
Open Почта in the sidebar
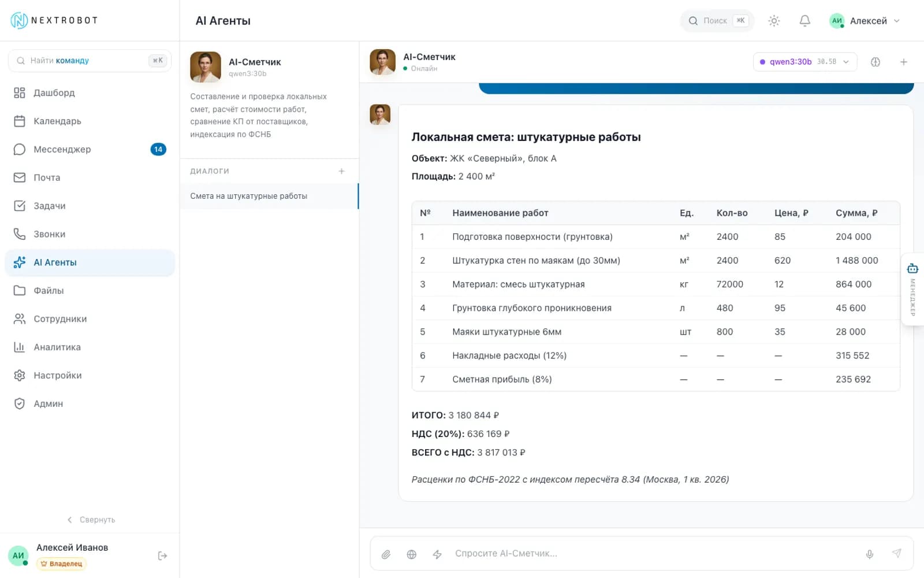pos(90,177)
